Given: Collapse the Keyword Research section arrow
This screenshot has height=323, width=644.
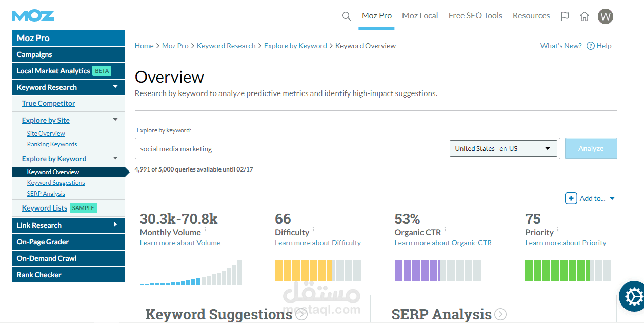Looking at the screenshot, I should [x=115, y=87].
